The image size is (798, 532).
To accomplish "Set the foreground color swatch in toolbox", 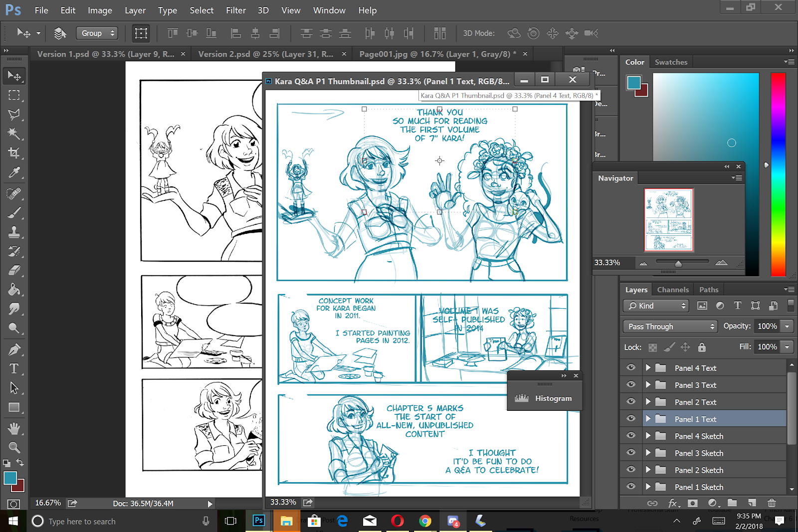I will pos(10,478).
